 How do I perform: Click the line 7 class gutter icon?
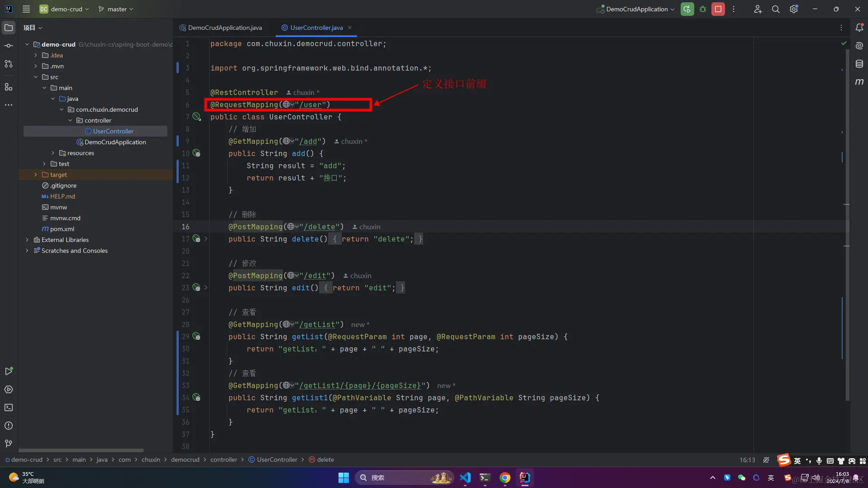tap(196, 117)
